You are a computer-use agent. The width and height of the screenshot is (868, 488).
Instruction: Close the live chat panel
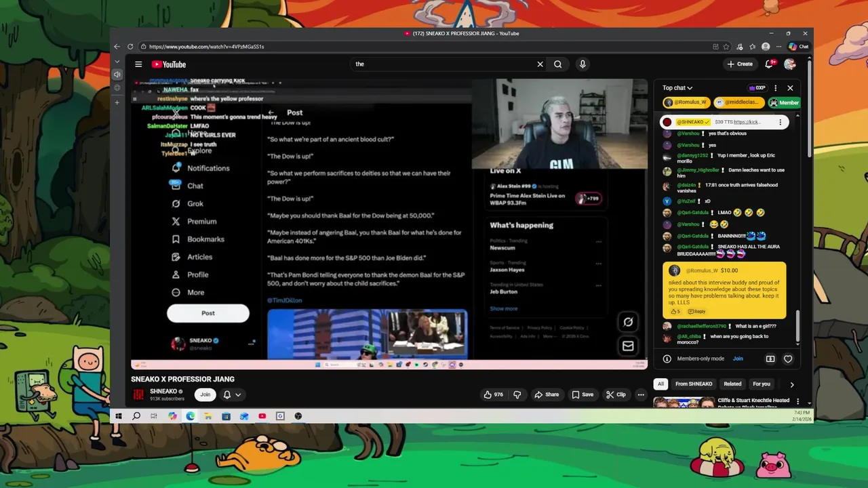790,88
